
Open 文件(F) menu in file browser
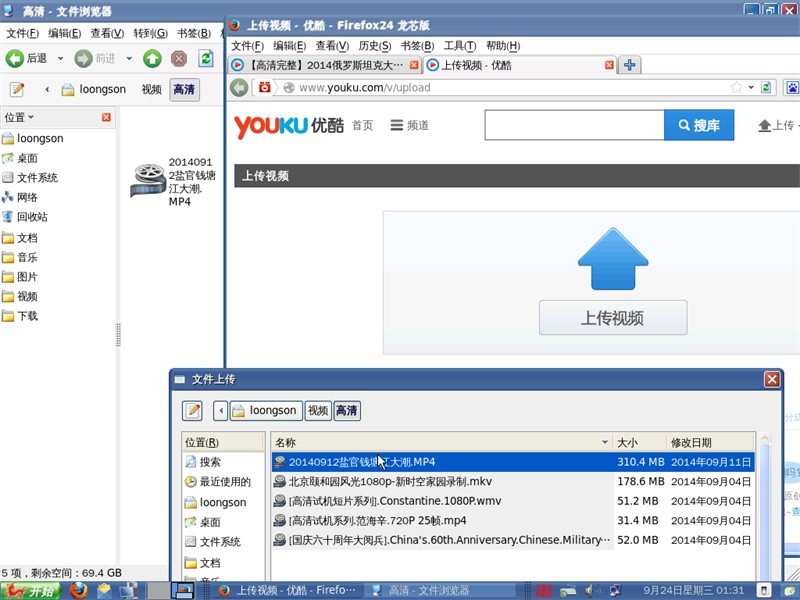click(x=22, y=33)
